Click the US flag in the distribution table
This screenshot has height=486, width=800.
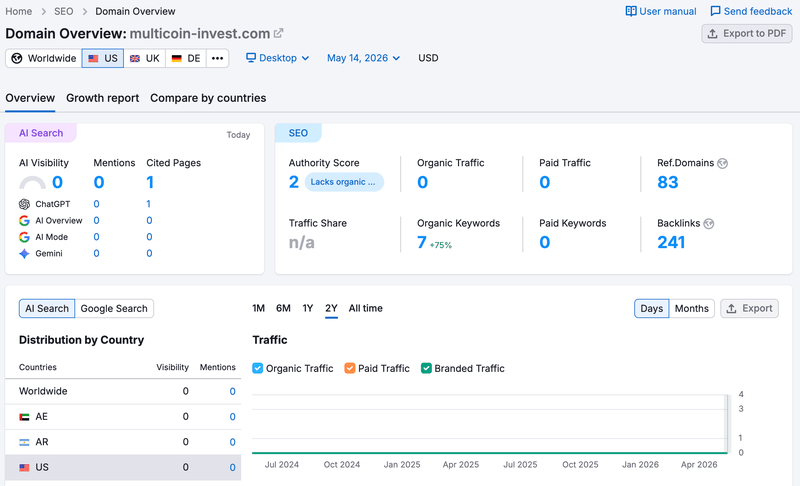tap(24, 468)
